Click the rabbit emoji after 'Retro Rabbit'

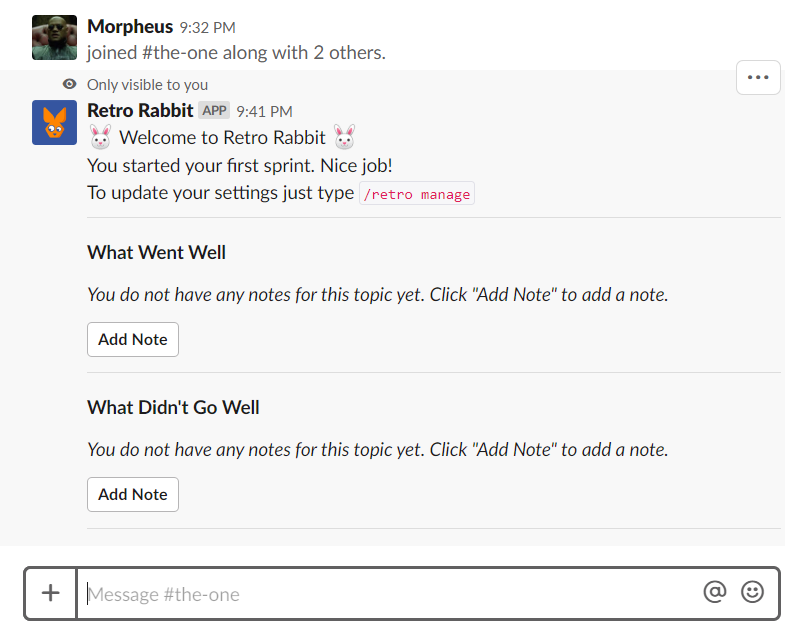pos(345,138)
